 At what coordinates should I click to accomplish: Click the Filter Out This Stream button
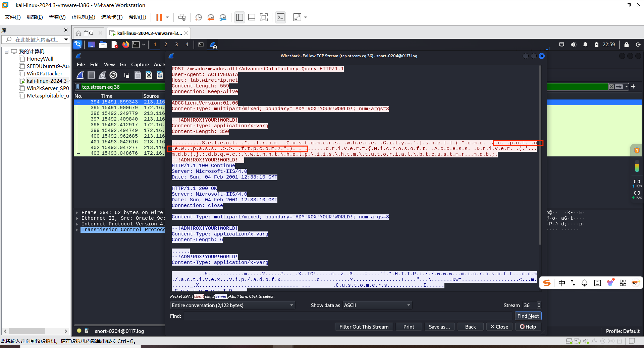(364, 327)
